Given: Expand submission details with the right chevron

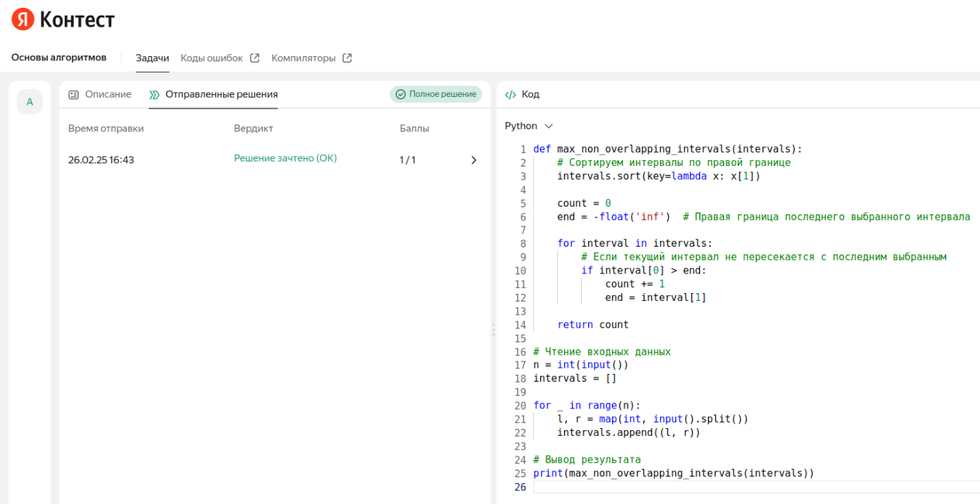Looking at the screenshot, I should [x=473, y=160].
